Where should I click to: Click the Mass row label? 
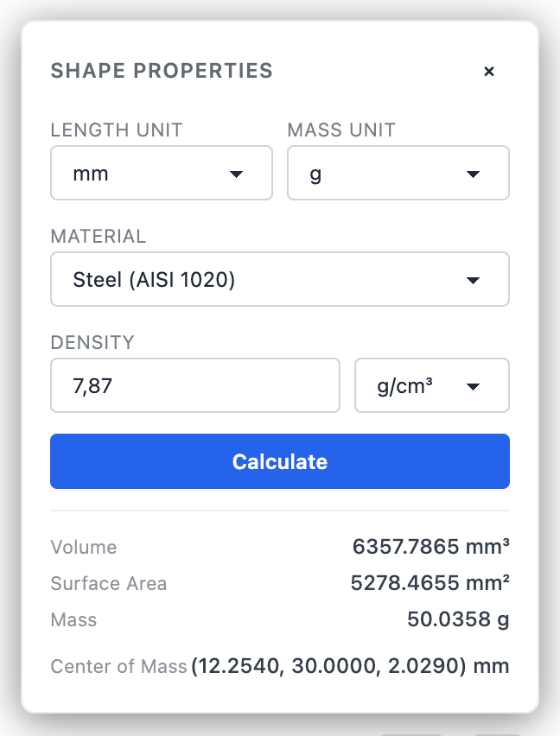coord(73,619)
